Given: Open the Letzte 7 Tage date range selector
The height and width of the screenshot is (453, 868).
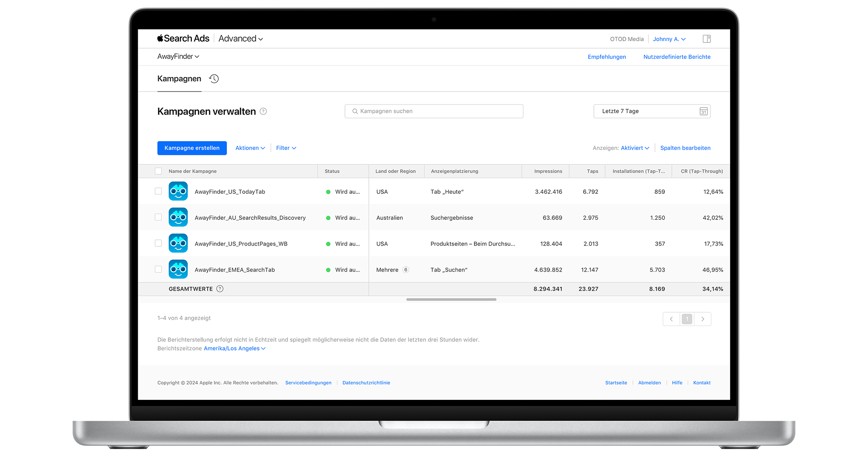Looking at the screenshot, I should point(652,111).
